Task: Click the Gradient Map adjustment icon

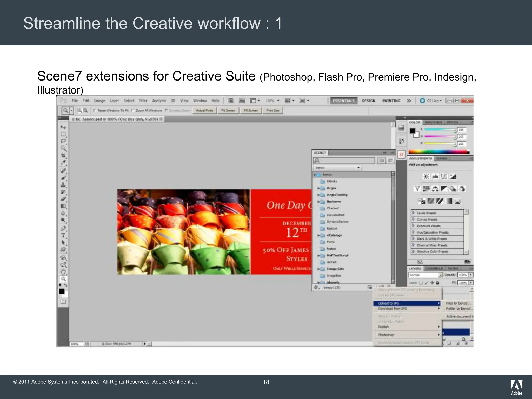Action: coord(449,201)
